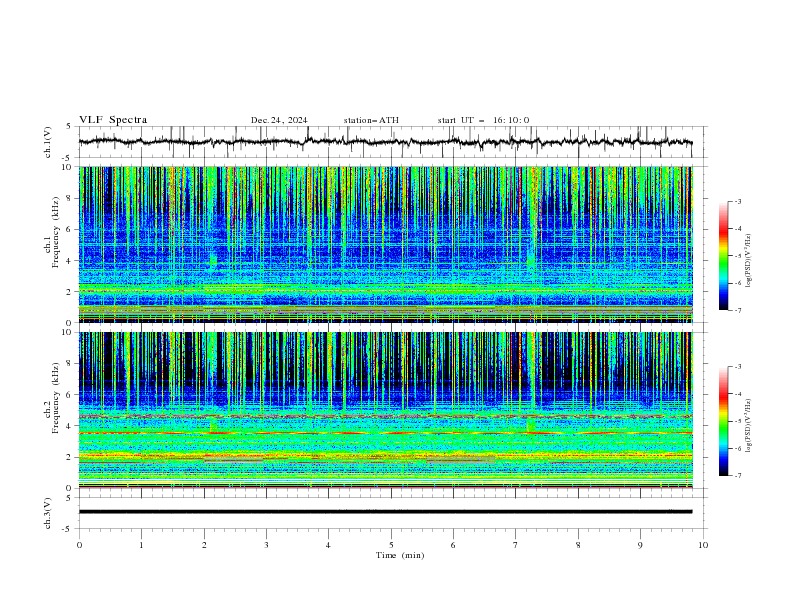This screenshot has height=612, width=792.
Task: Click the "2" tick on the time axis
Action: pyautogui.click(x=204, y=545)
